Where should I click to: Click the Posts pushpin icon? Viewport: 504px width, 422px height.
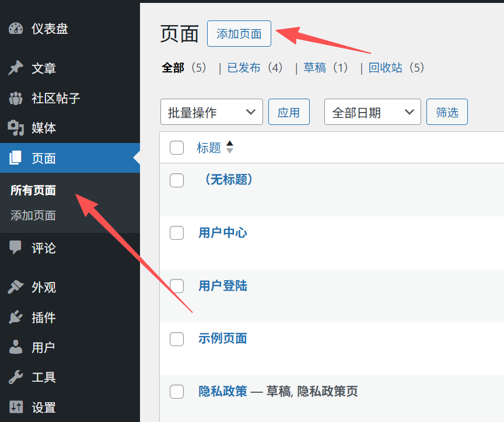click(15, 68)
